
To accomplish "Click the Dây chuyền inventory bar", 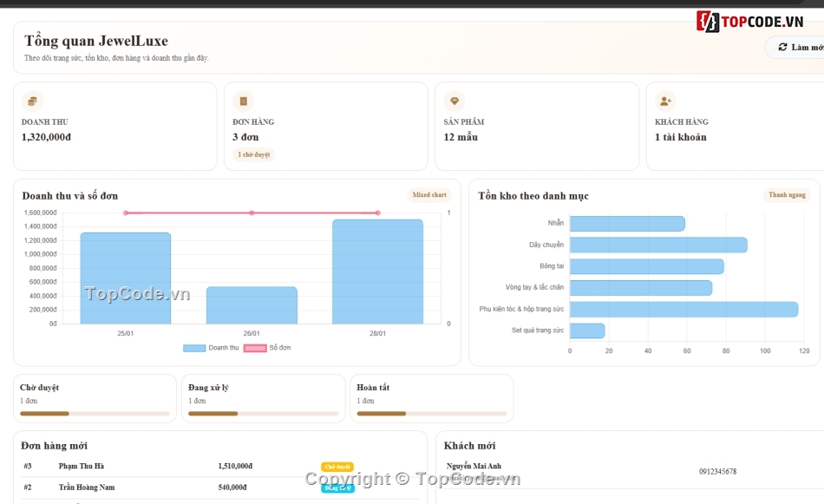I will click(658, 245).
